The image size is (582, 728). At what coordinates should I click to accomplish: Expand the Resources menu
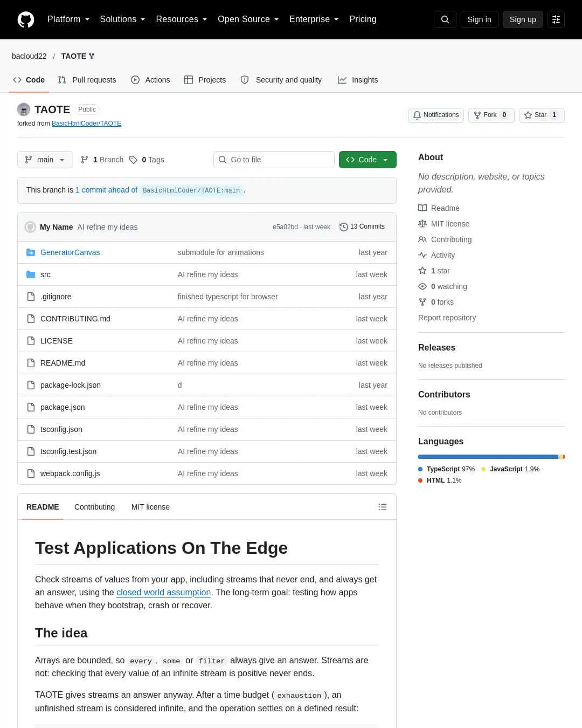(x=182, y=19)
